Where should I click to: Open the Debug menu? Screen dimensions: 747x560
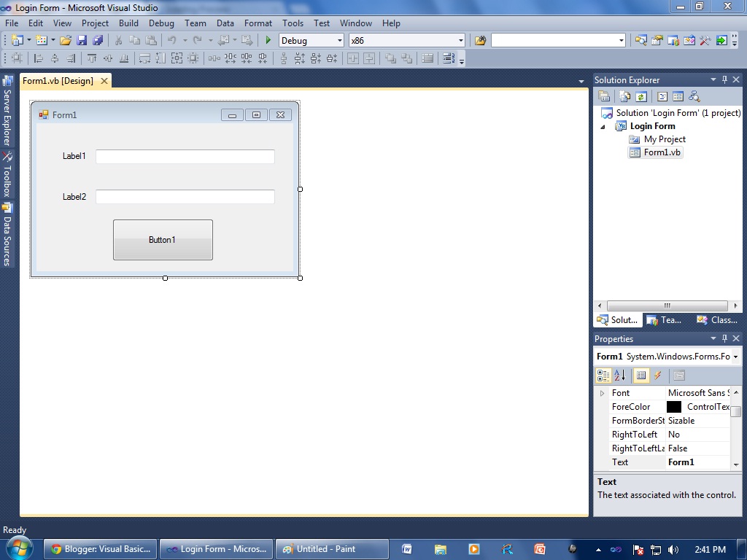(x=161, y=23)
